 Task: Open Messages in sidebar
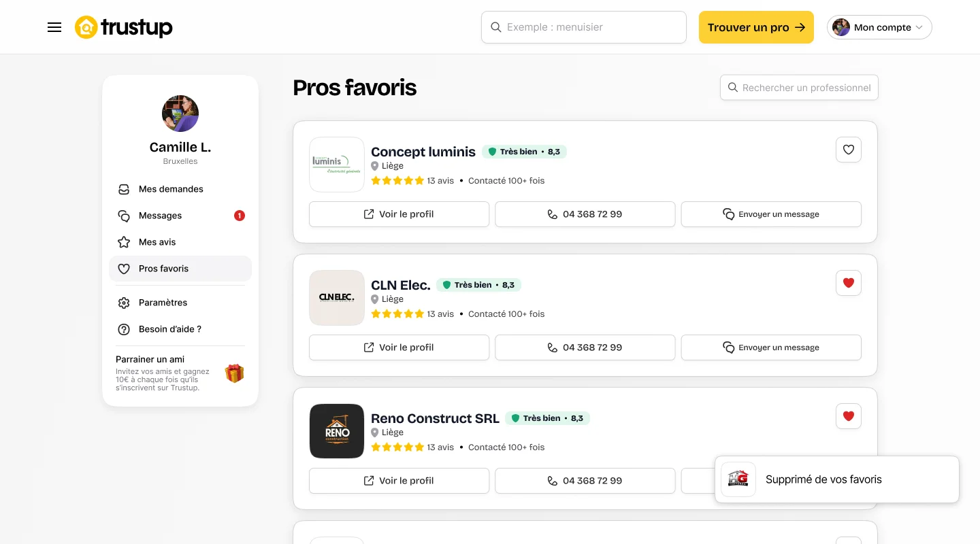pos(180,216)
